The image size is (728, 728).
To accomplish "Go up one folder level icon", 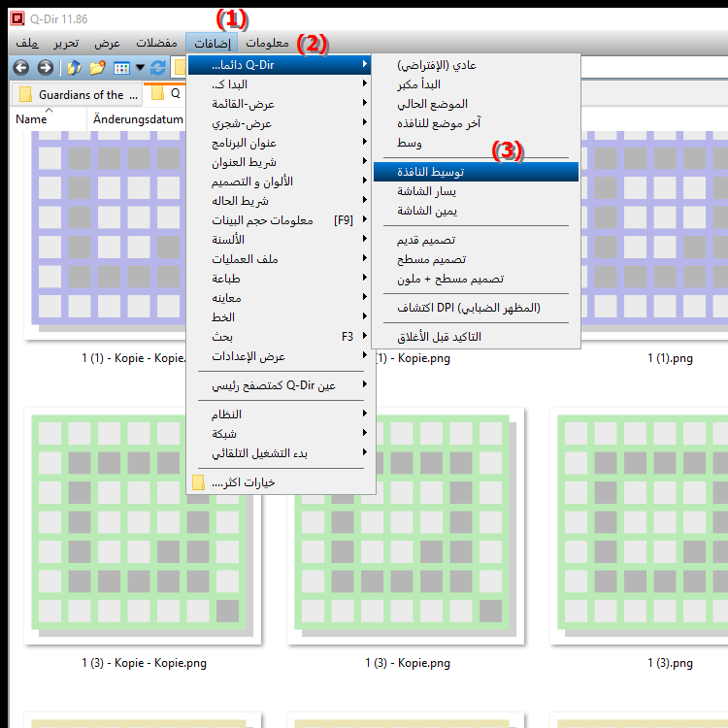I will click(x=74, y=67).
